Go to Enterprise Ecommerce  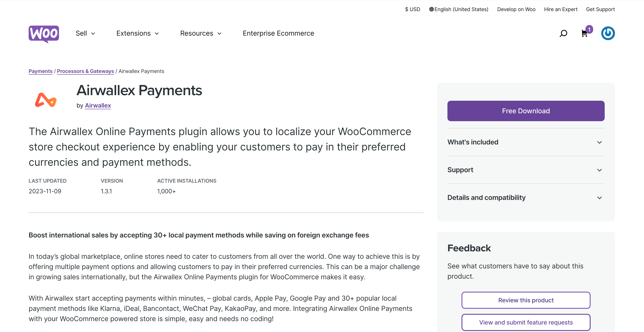click(x=278, y=33)
